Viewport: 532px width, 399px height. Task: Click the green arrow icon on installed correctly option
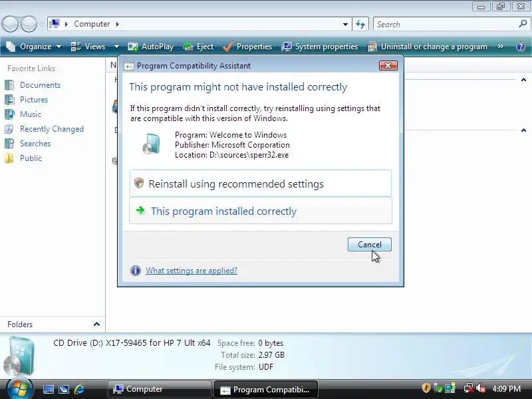pyautogui.click(x=140, y=210)
